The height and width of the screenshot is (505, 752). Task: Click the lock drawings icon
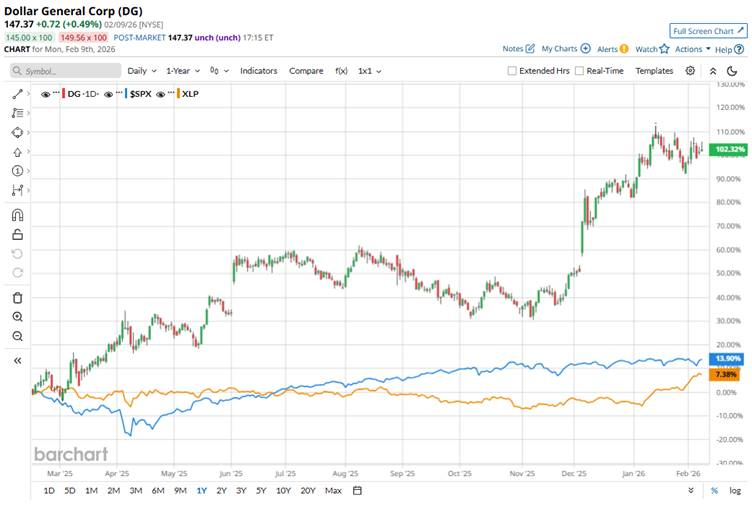tap(17, 235)
